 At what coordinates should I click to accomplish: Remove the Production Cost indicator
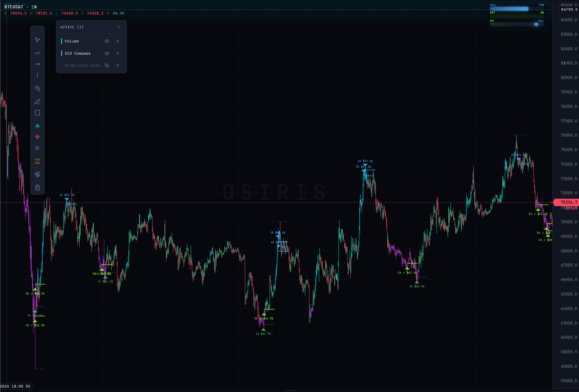point(118,65)
